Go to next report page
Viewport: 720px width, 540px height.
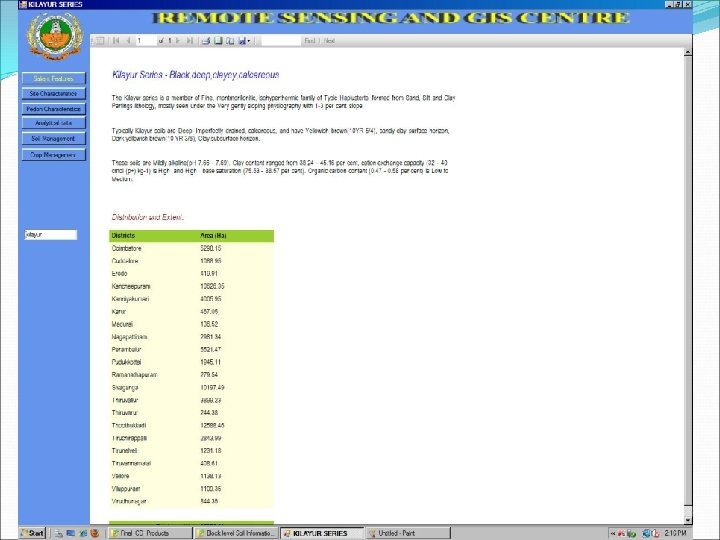click(178, 41)
